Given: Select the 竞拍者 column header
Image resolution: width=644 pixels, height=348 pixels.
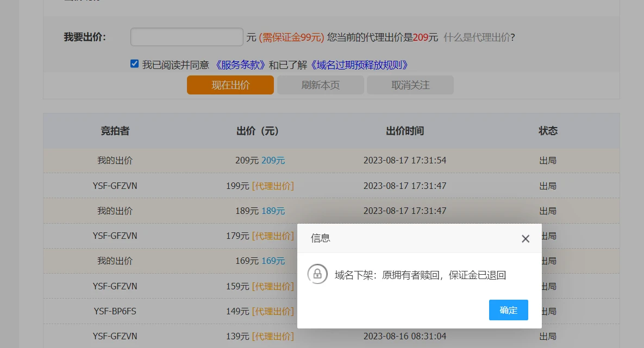Looking at the screenshot, I should pos(115,131).
